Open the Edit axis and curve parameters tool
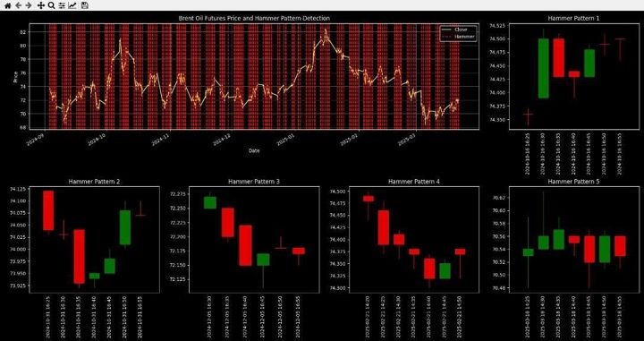The height and width of the screenshot is (341, 644). [x=72, y=5]
